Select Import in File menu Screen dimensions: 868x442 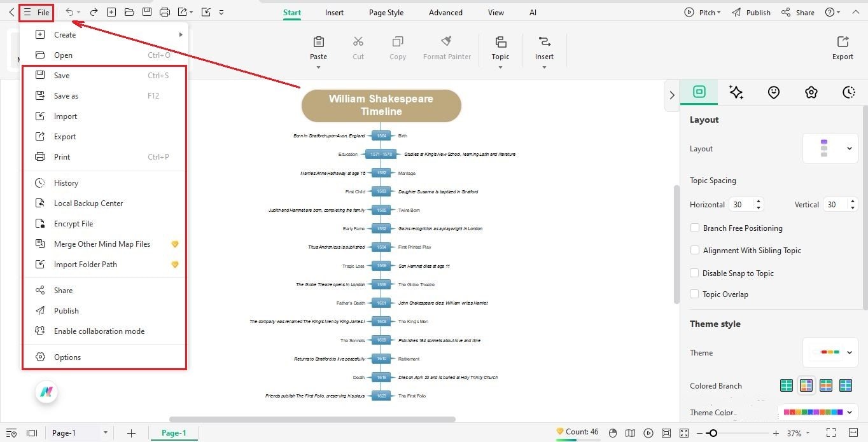[105, 116]
